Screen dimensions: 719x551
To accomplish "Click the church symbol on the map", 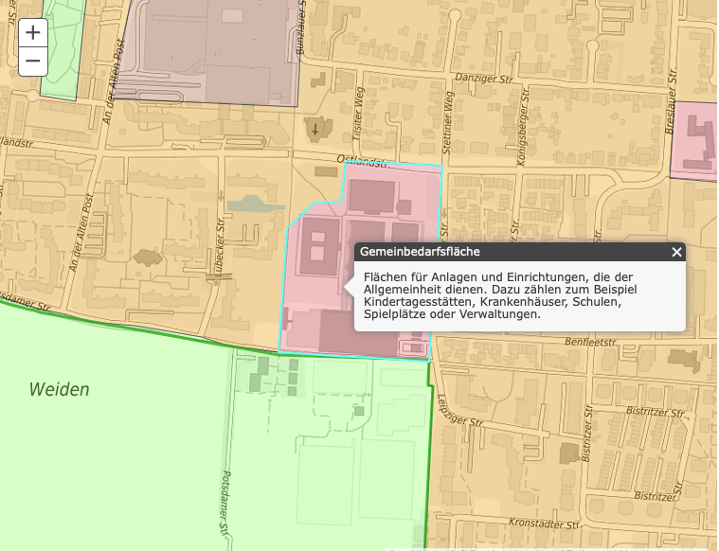I will click(316, 128).
